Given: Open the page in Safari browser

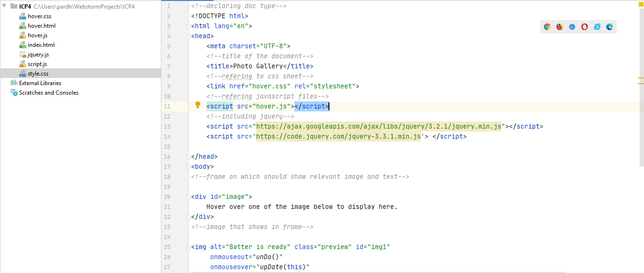Looking at the screenshot, I should click(x=572, y=27).
